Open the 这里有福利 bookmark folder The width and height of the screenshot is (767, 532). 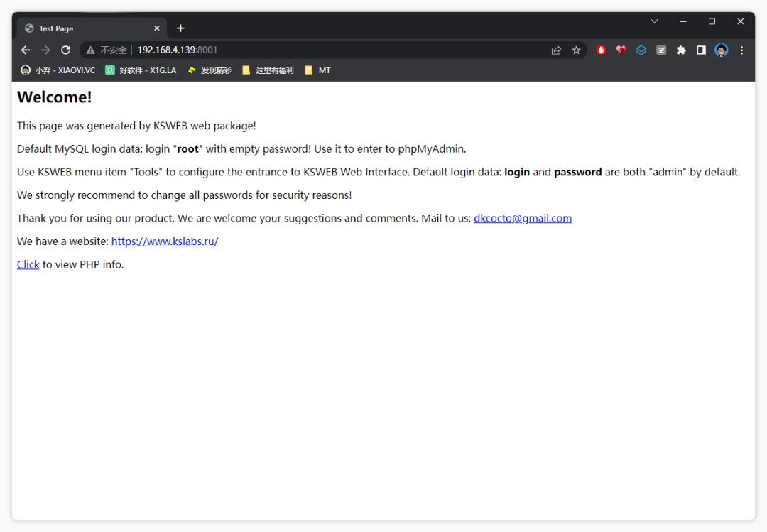(268, 70)
